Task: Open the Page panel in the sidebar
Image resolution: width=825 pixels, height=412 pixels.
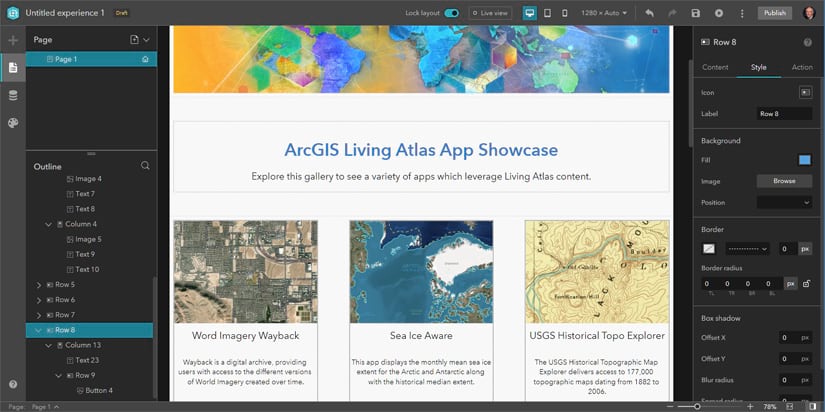Action: click(x=13, y=67)
